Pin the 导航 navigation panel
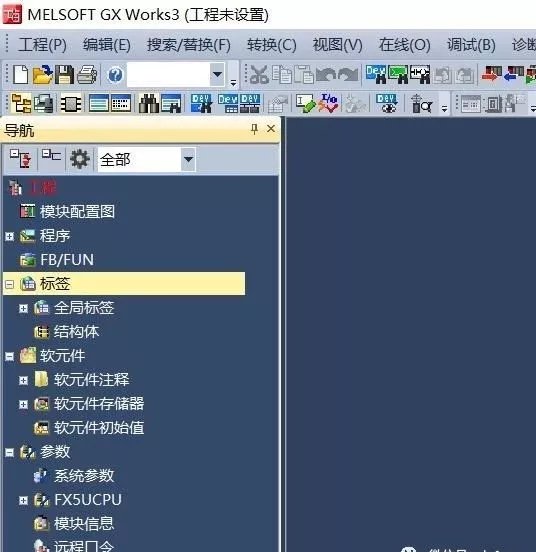 click(254, 129)
